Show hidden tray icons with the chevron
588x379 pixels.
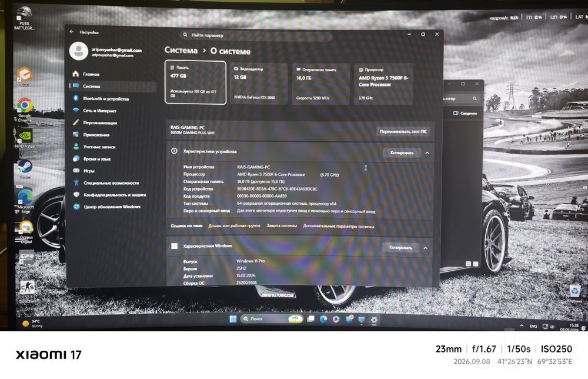coord(522,325)
